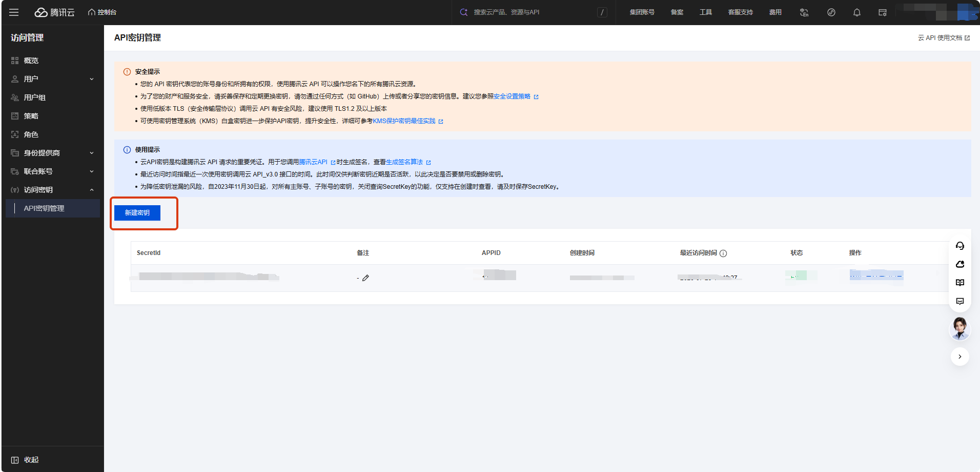This screenshot has width=980, height=472.
Task: Click the language switch icon in the top bar
Action: (x=804, y=12)
